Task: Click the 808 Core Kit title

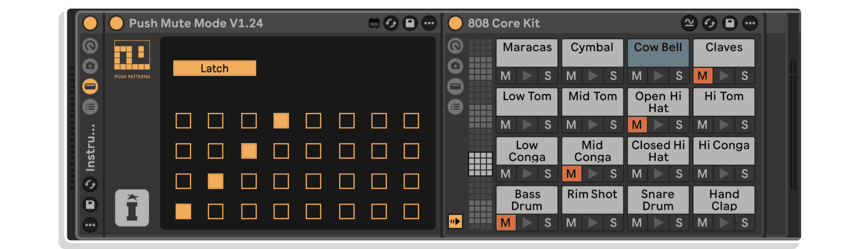Action: coord(504,23)
